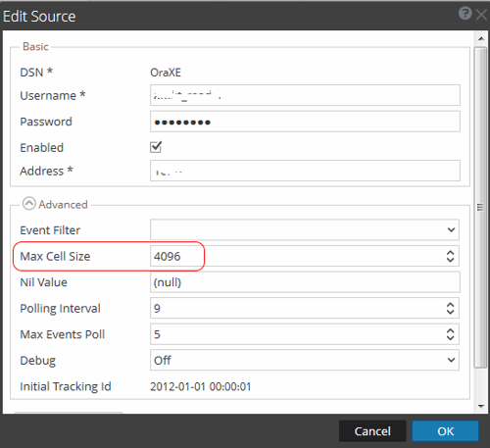The height and width of the screenshot is (448, 490).
Task: Decrease the Max Cell Size value
Action: pos(450,260)
